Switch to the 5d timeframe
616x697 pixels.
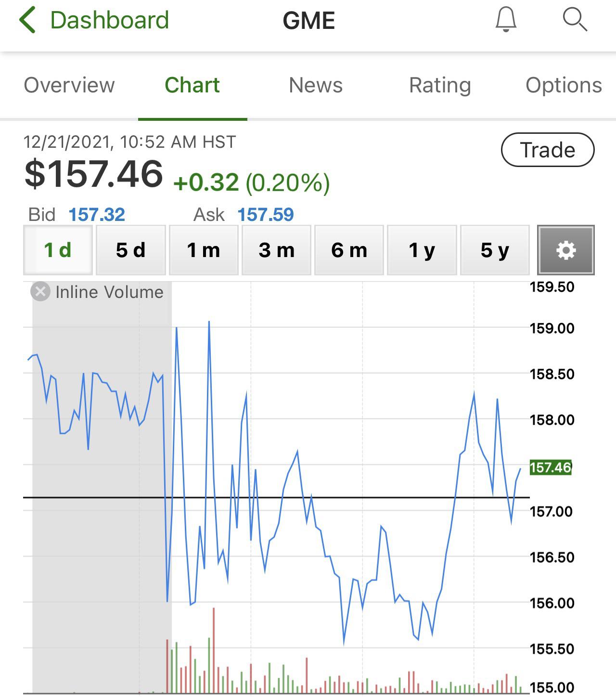pos(130,250)
